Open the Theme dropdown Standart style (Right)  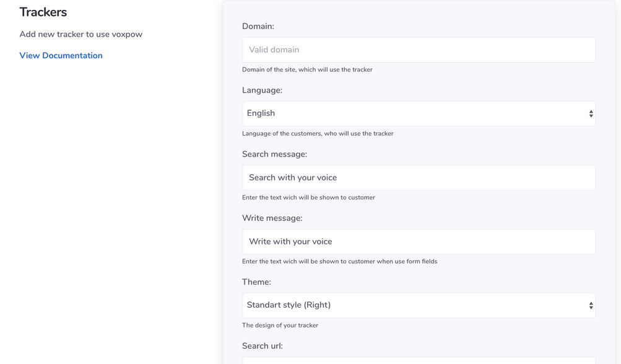[419, 305]
